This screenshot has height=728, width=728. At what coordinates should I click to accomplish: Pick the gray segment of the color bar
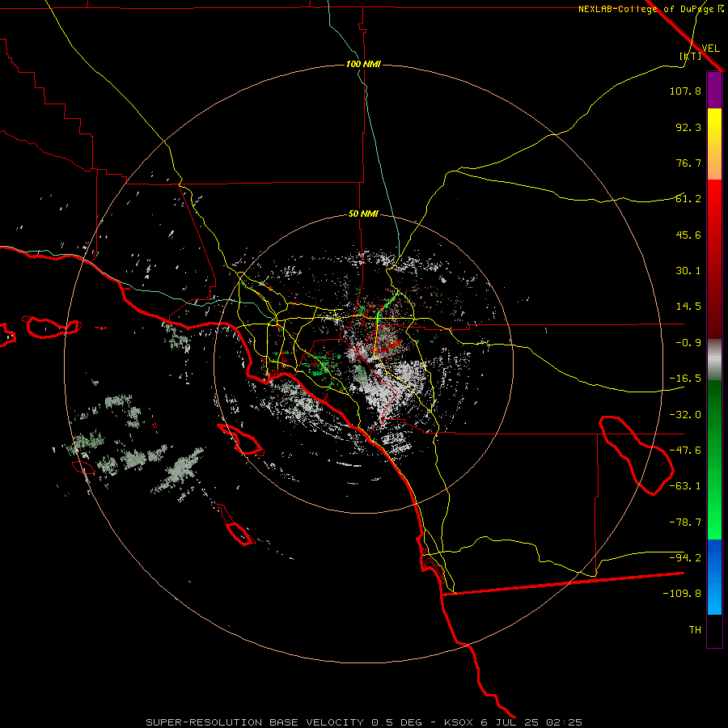coord(714,360)
